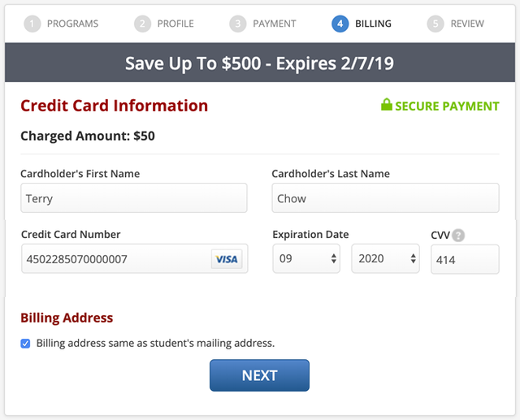The image size is (520, 420).
Task: Focus the Credit Card Number field
Action: [x=114, y=259]
